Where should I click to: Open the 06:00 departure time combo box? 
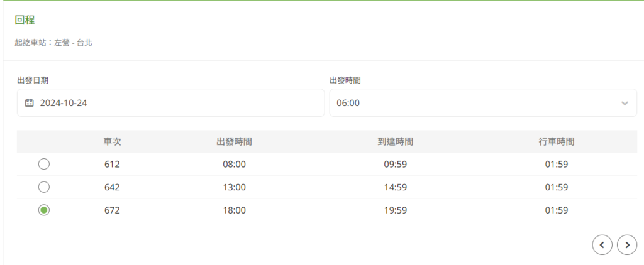pos(483,103)
